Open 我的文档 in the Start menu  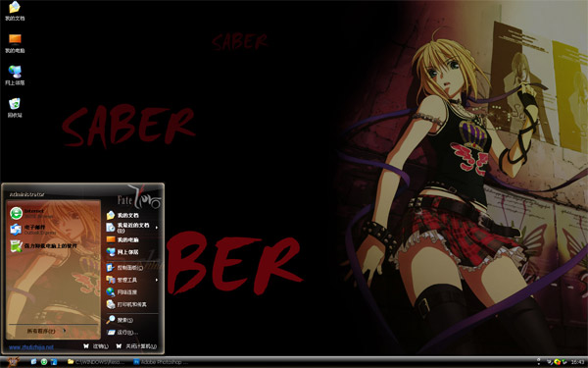122,215
